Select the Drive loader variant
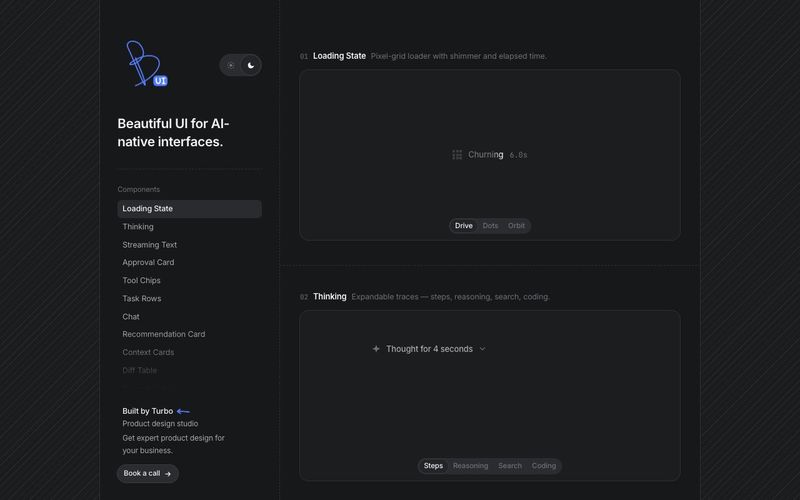The image size is (800, 500). (463, 226)
